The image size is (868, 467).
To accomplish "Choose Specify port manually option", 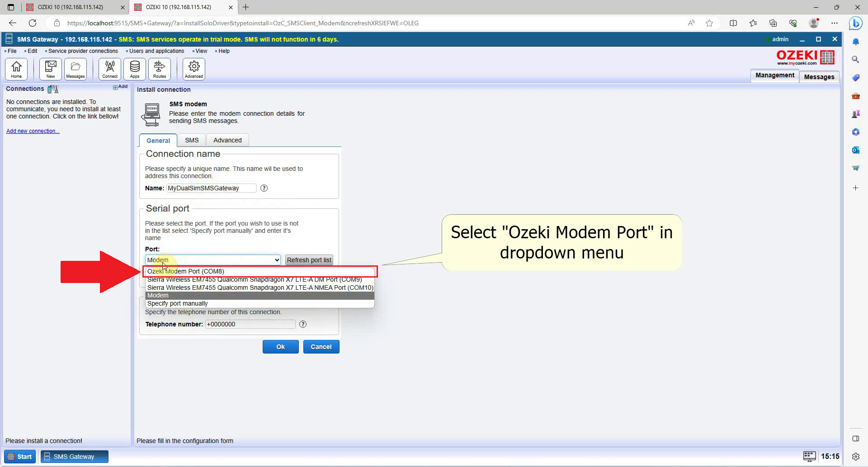I will pos(260,303).
